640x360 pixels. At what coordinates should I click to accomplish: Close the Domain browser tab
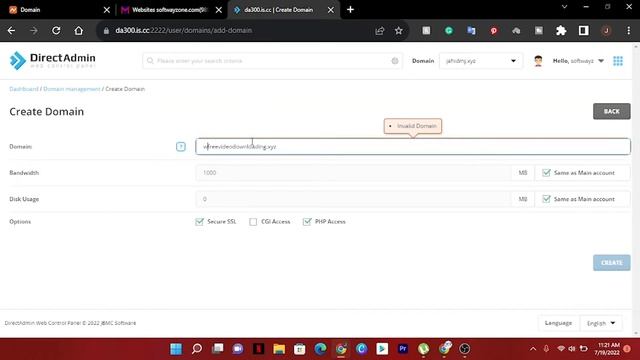(107, 10)
